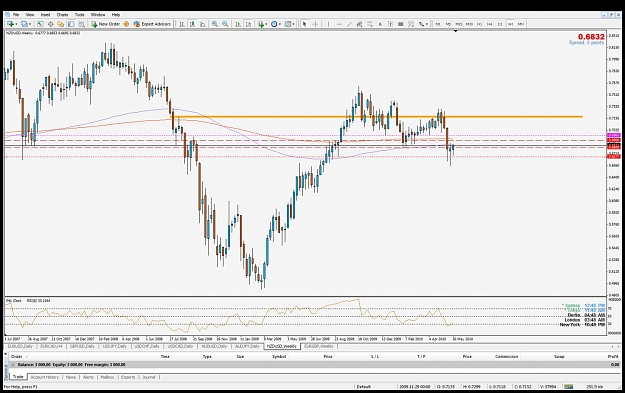
Task: Toggle the Strategy Tester icon
Action: tap(81, 24)
